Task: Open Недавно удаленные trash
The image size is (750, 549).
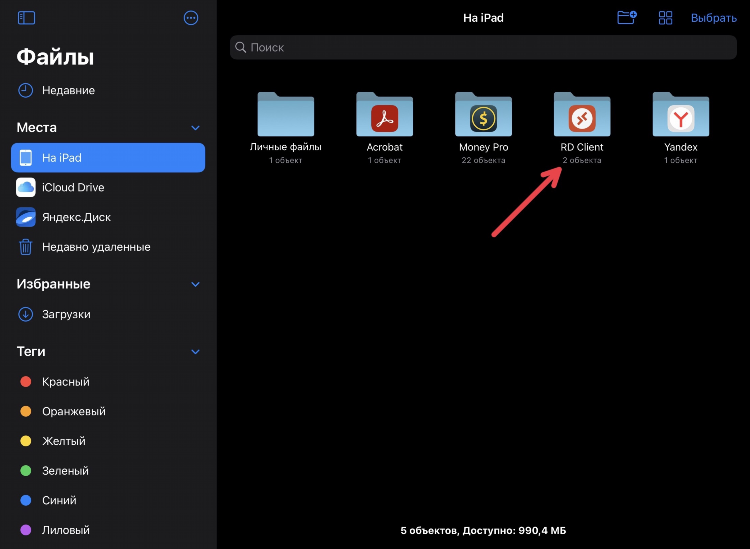Action: (x=108, y=247)
